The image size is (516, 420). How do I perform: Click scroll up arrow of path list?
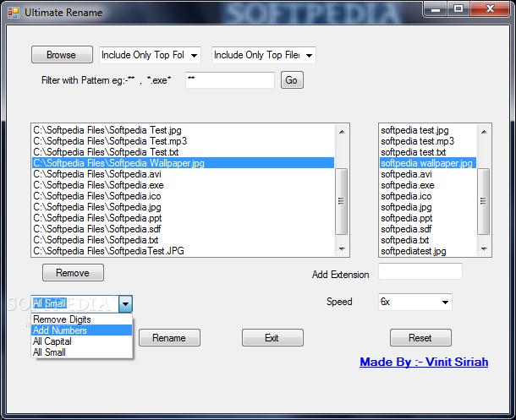click(x=342, y=132)
